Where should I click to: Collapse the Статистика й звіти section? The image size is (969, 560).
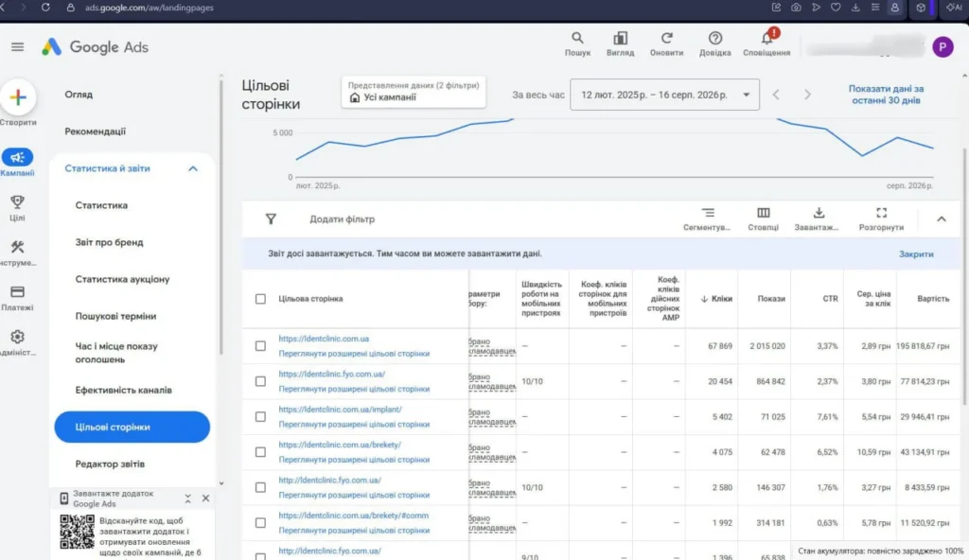tap(193, 168)
